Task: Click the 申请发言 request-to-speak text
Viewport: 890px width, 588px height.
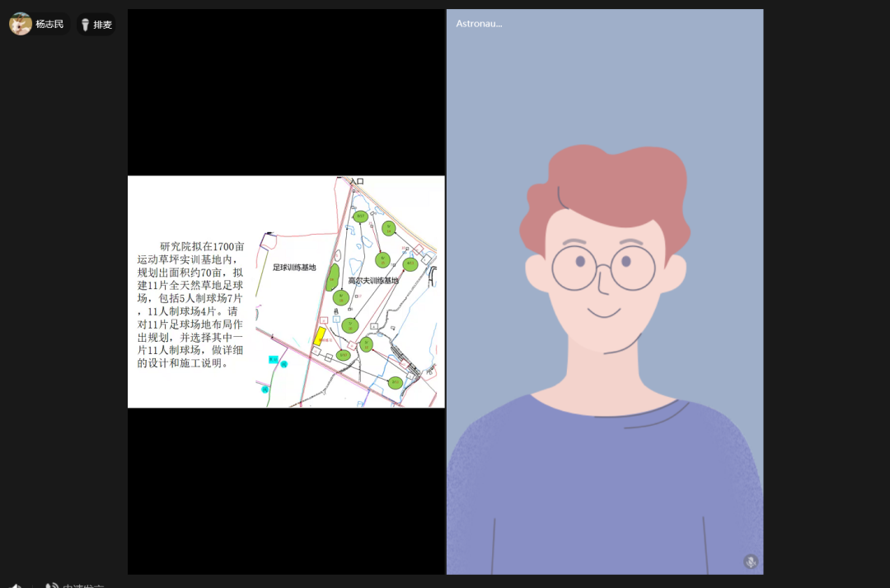Action: 82,586
